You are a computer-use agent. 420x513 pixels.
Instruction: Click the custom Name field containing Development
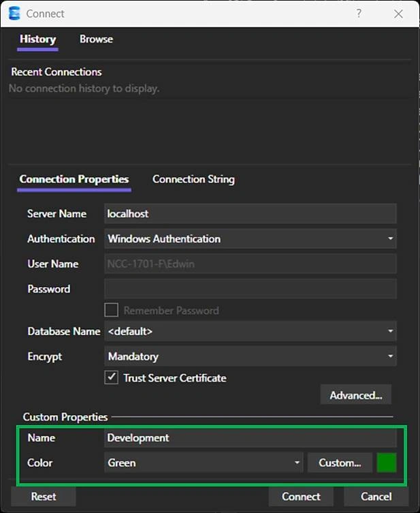tap(250, 438)
